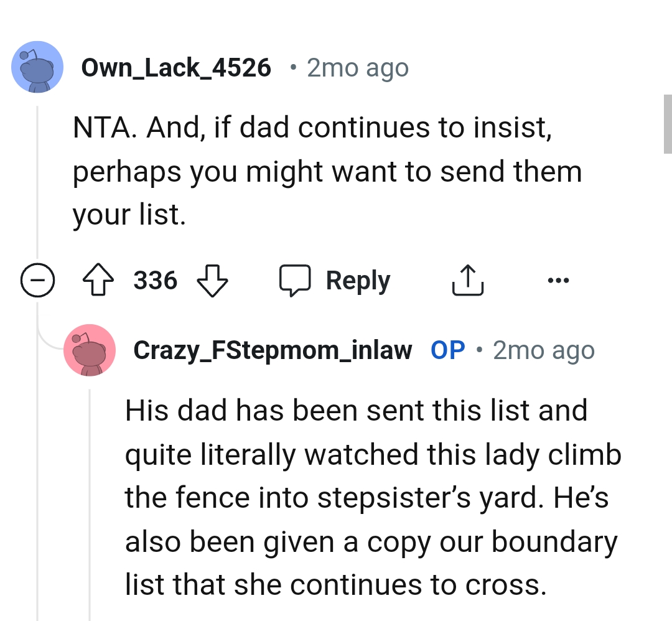
Task: Click the vote count showing 336
Action: 154,280
